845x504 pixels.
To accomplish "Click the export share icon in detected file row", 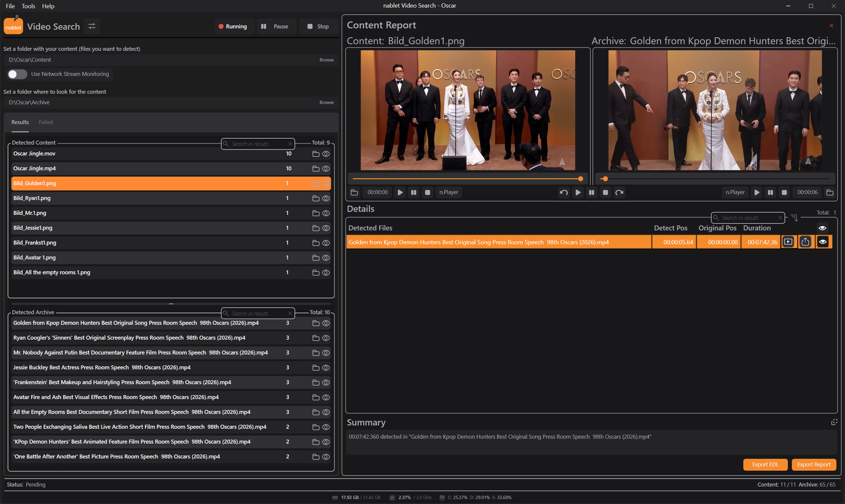I will 805,242.
